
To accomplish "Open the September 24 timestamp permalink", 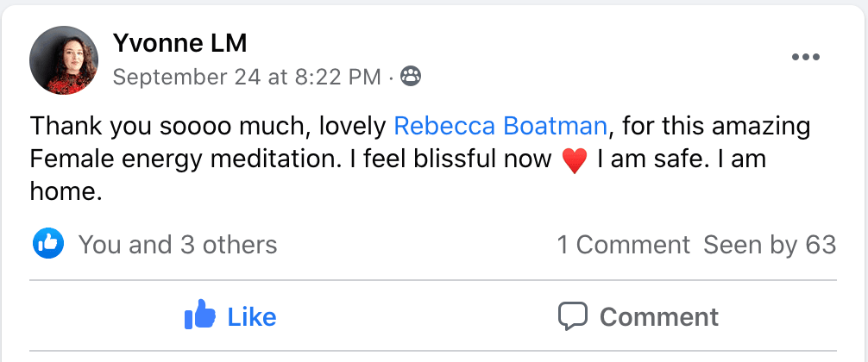I will tap(247, 78).
